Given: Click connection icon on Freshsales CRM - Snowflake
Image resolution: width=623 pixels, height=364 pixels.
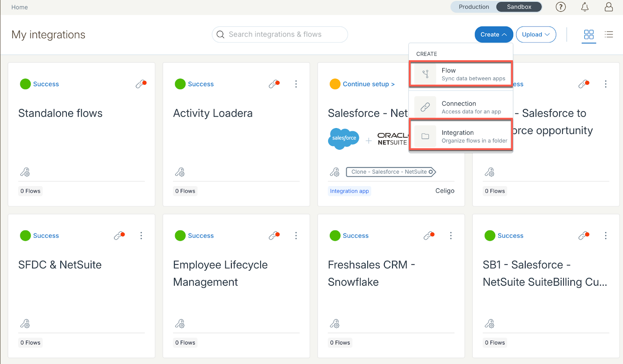Looking at the screenshot, I should [429, 236].
